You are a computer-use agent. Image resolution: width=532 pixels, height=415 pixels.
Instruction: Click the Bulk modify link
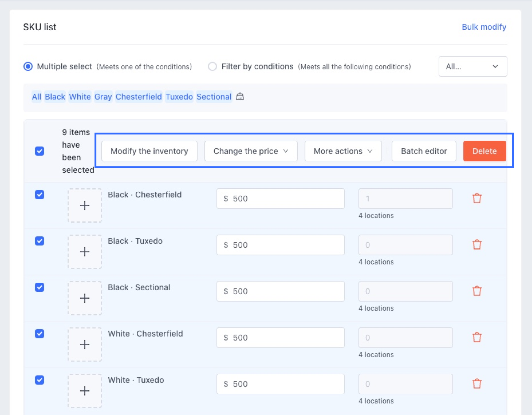point(484,27)
